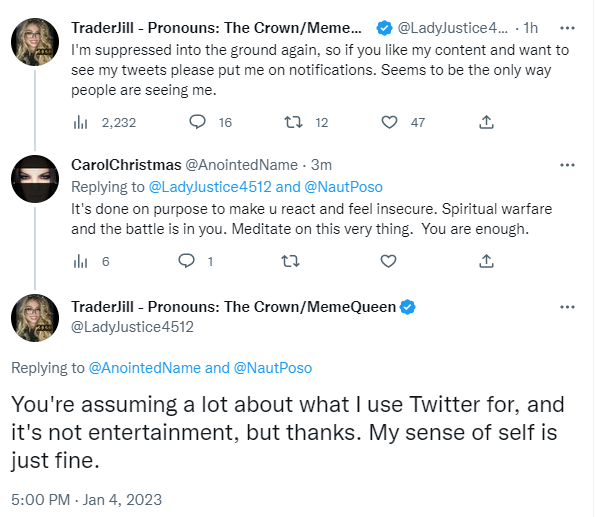Viewport: 595px width, 517px height.
Task: Retweet the first tweet with 12 retweets
Action: [293, 122]
